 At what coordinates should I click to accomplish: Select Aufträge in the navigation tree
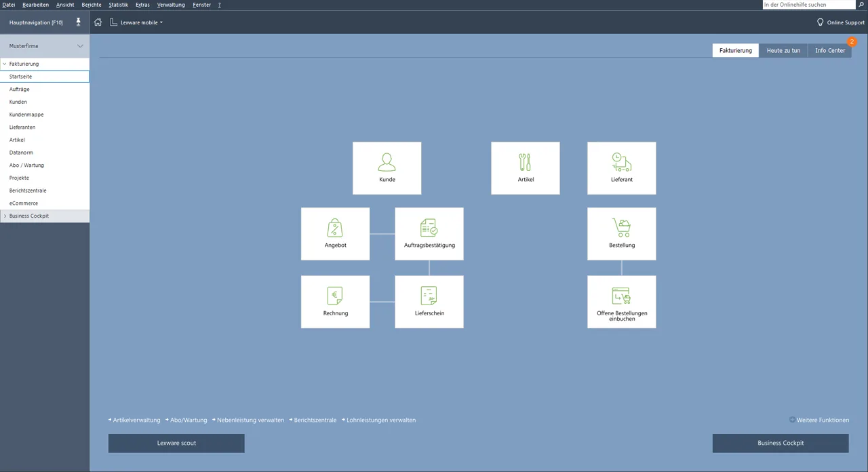pyautogui.click(x=45, y=90)
